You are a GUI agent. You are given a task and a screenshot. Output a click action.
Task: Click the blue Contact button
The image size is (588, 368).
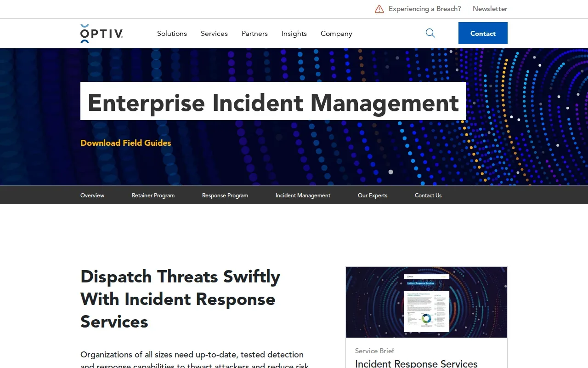483,33
